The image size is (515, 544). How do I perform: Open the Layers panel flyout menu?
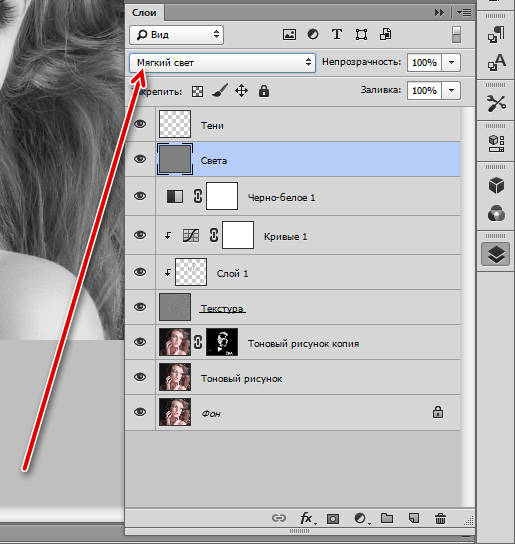(x=464, y=13)
